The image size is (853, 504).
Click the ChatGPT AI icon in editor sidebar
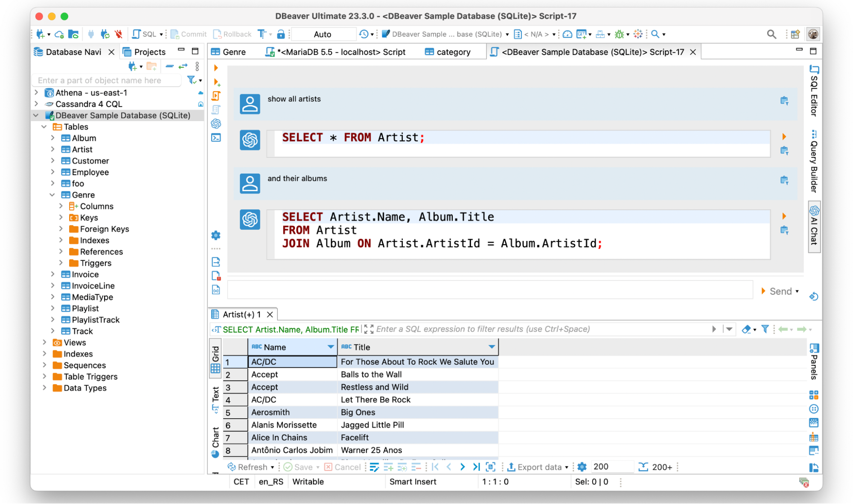[x=216, y=124]
